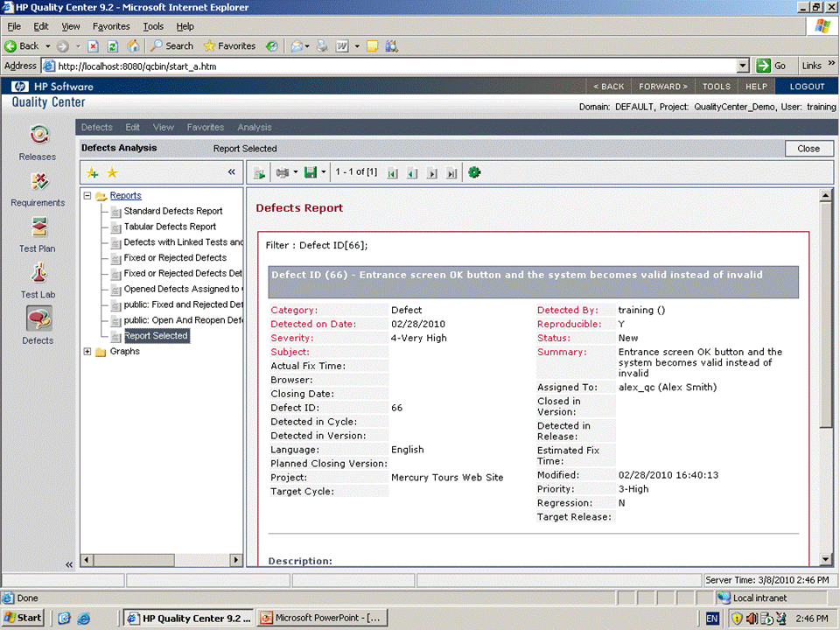Click the HP header HELP button
Image resolution: width=840 pixels, height=630 pixels.
[x=756, y=87]
